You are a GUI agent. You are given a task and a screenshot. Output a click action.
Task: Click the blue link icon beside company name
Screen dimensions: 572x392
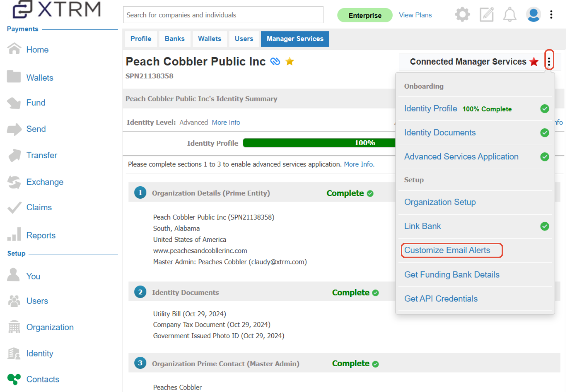(x=275, y=62)
